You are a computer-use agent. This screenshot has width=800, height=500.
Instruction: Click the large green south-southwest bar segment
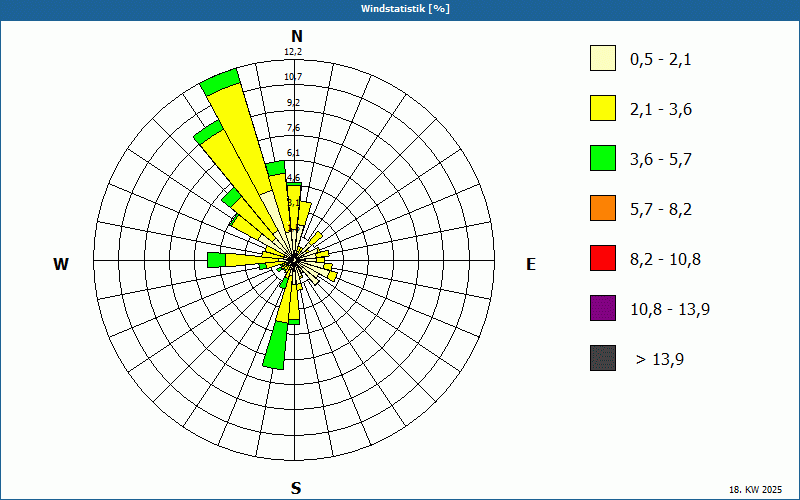click(276, 345)
